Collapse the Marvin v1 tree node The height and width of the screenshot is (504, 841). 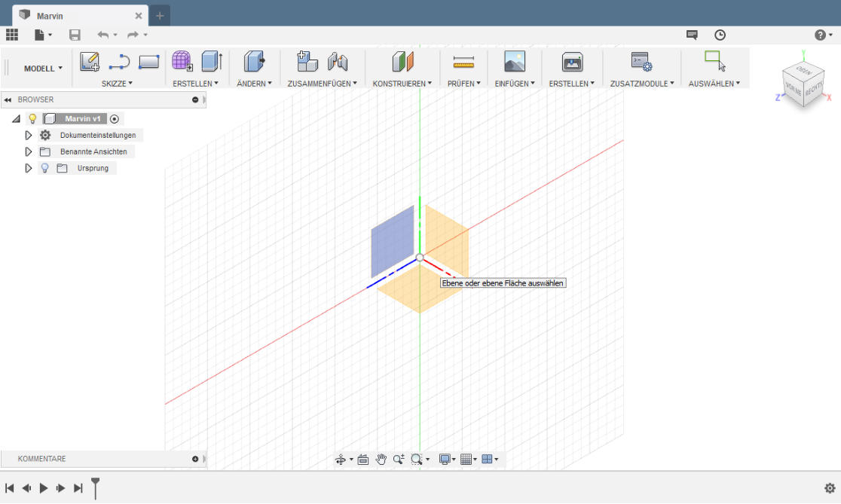click(x=16, y=119)
